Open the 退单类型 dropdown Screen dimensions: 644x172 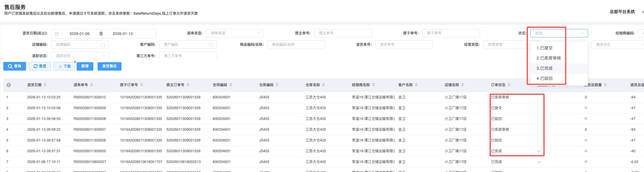pyautogui.click(x=235, y=33)
